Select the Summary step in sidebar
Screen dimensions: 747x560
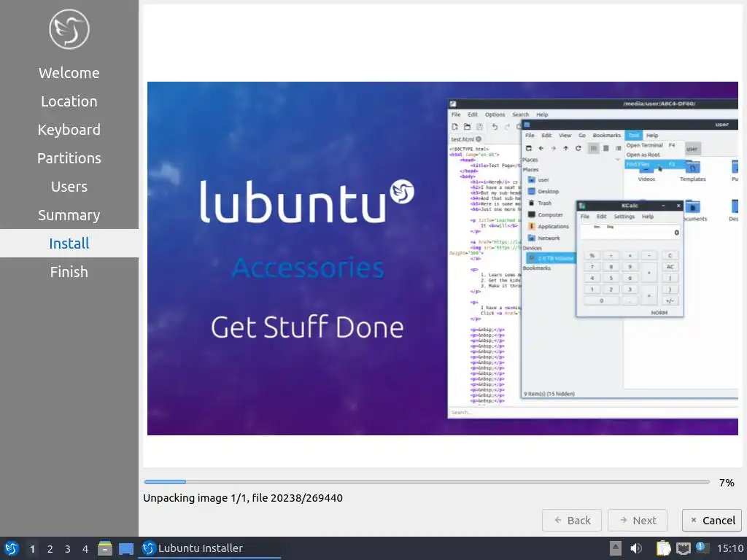pos(69,215)
